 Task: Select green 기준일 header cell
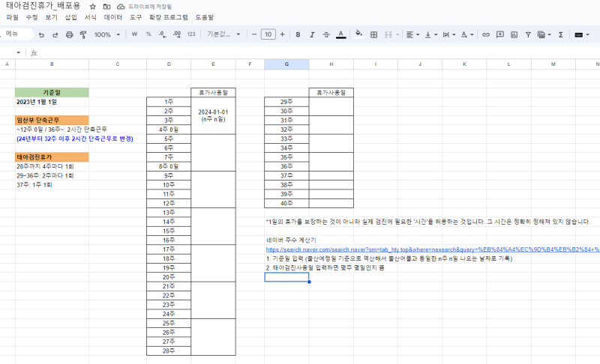tap(52, 92)
